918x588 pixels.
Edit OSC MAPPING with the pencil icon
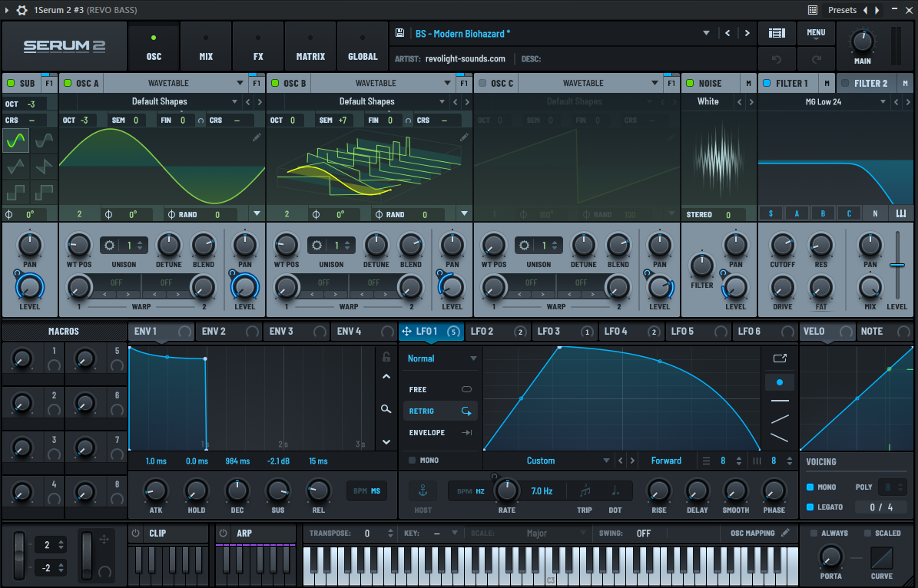point(785,533)
